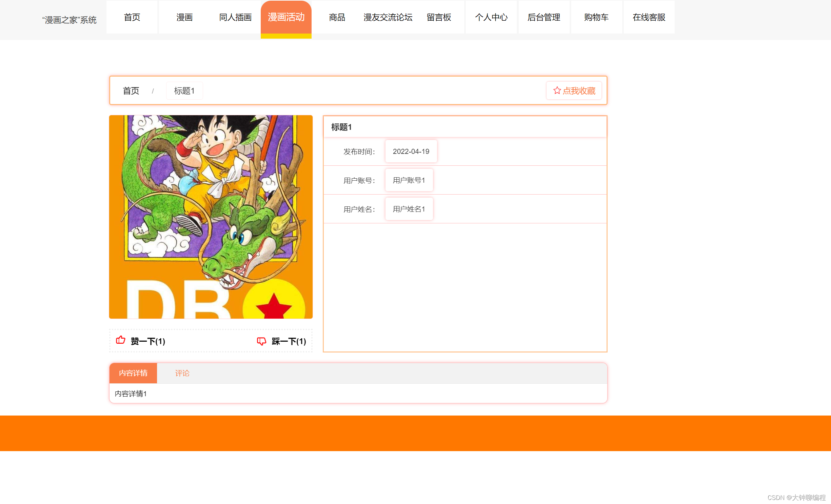Click the 标题1 breadcrumb item
The height and width of the screenshot is (504, 831).
[184, 91]
